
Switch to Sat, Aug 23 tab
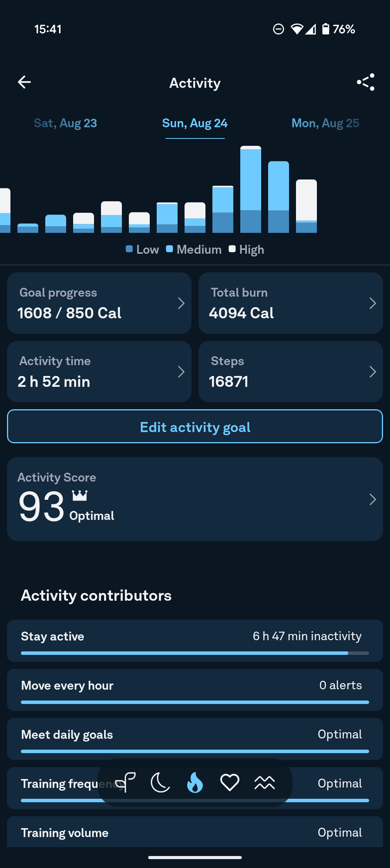pos(65,123)
